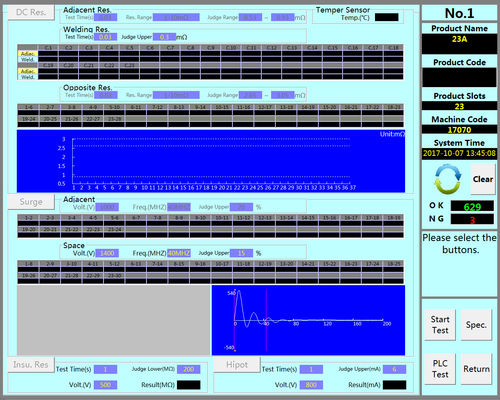Select the Surge section tab
The height and width of the screenshot is (400, 500).
[31, 202]
